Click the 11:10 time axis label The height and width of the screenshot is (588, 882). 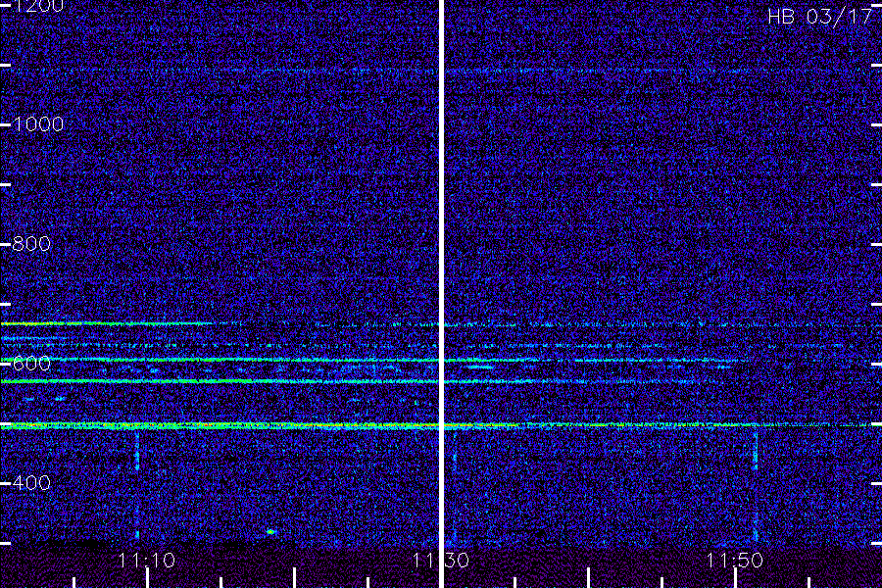click(x=147, y=561)
